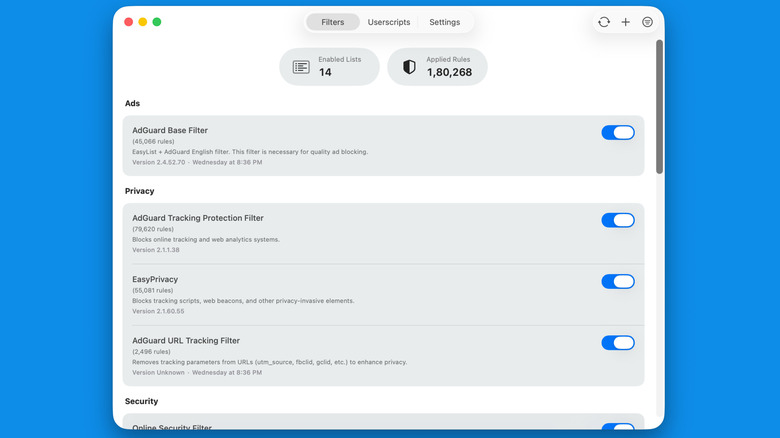The width and height of the screenshot is (780, 438).
Task: Click the 'Enabled Lists' label
Action: point(340,59)
